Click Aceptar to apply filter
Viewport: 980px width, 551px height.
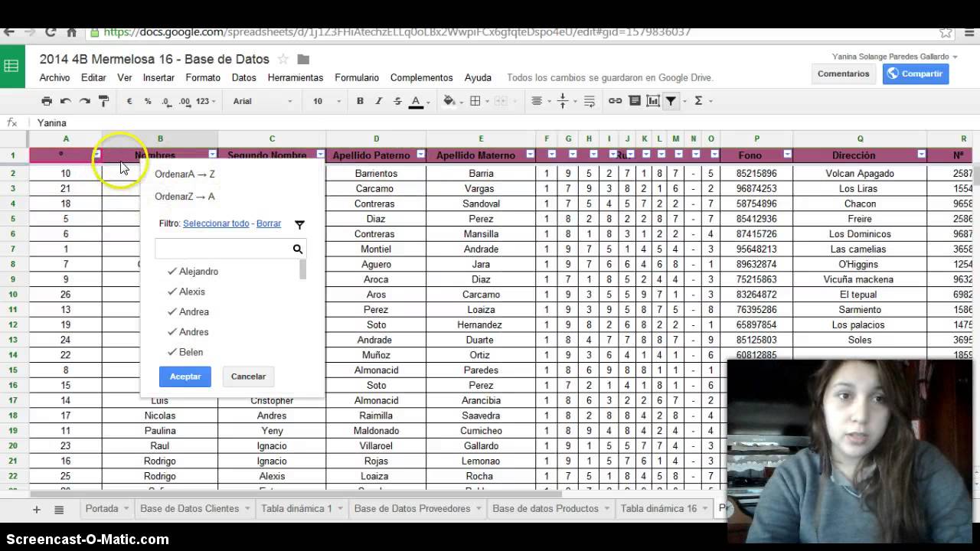pos(185,377)
